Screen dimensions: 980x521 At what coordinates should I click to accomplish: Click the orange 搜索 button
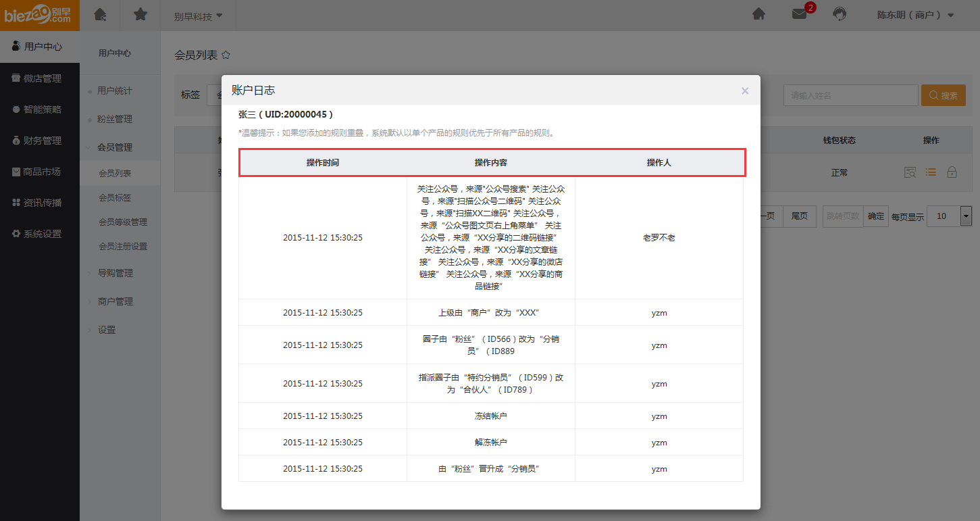[x=943, y=95]
